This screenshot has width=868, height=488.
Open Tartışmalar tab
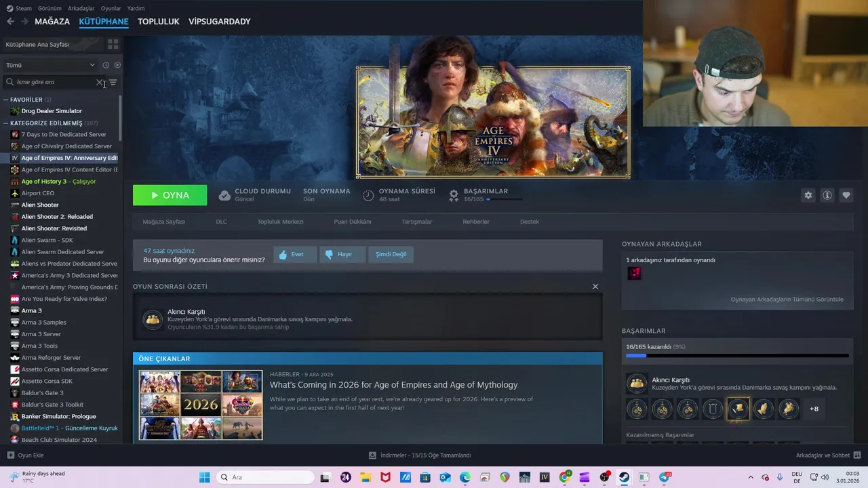tap(416, 222)
